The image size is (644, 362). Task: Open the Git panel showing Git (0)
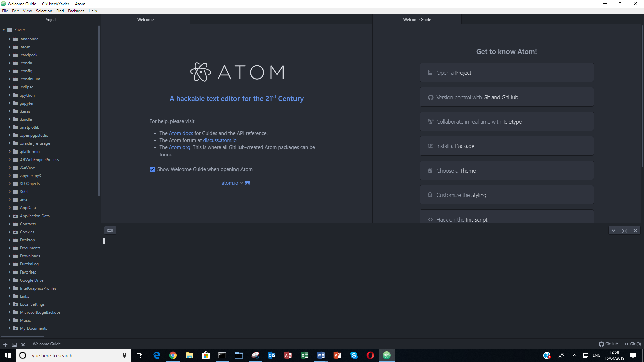pyautogui.click(x=632, y=344)
